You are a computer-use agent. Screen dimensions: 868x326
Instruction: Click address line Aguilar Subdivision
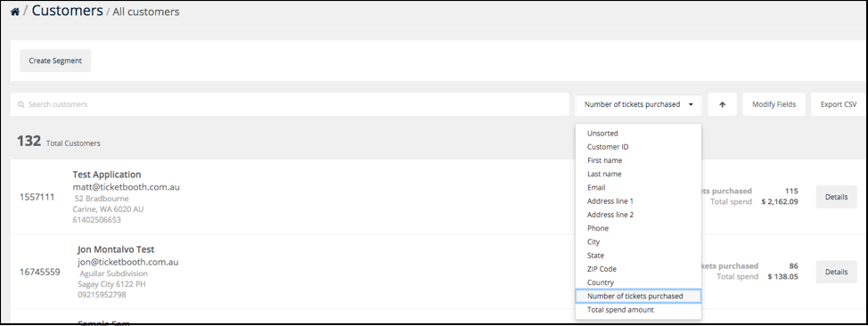[114, 273]
